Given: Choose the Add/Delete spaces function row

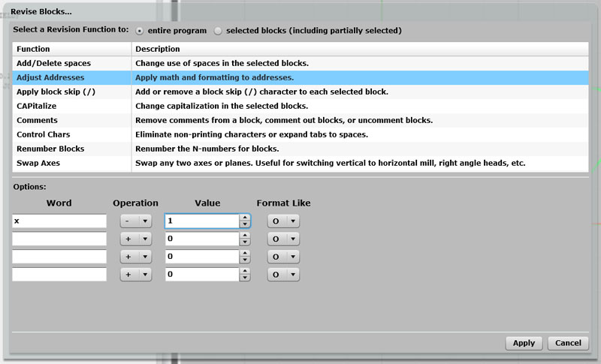Looking at the screenshot, I should pos(300,63).
